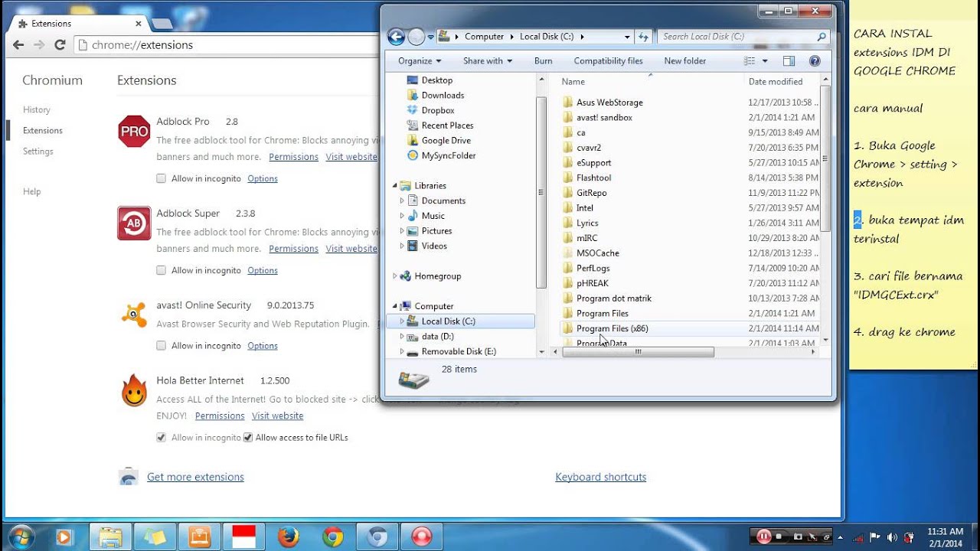Toggle Hola Allow in incognito checkbox
Viewport: 980px width, 551px height.
pos(161,438)
